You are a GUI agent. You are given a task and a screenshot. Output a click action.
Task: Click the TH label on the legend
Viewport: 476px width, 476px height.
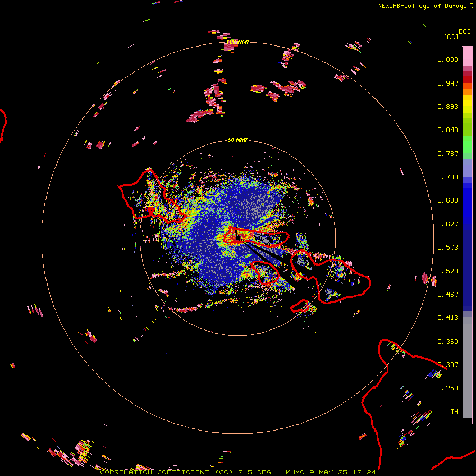(454, 412)
